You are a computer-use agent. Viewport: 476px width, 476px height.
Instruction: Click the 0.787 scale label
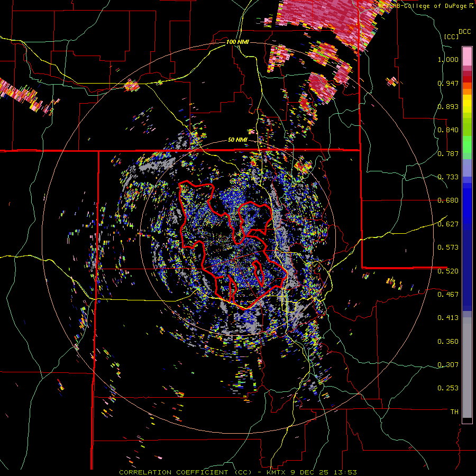point(448,153)
